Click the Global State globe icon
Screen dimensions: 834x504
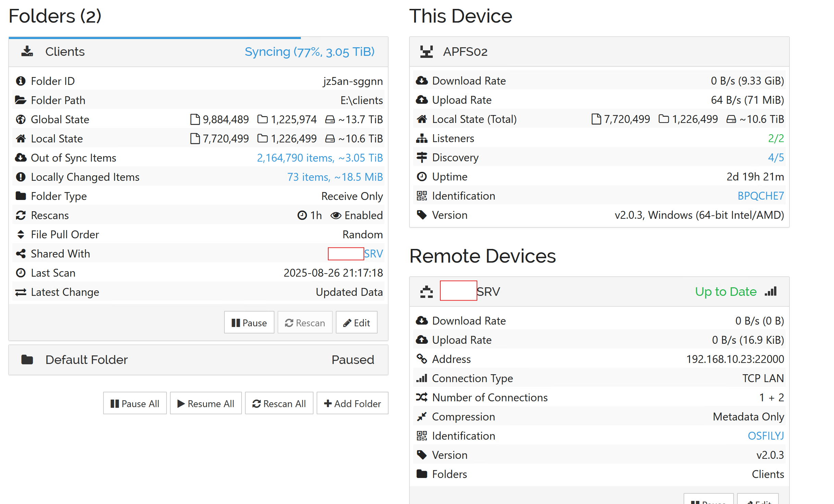pos(21,119)
